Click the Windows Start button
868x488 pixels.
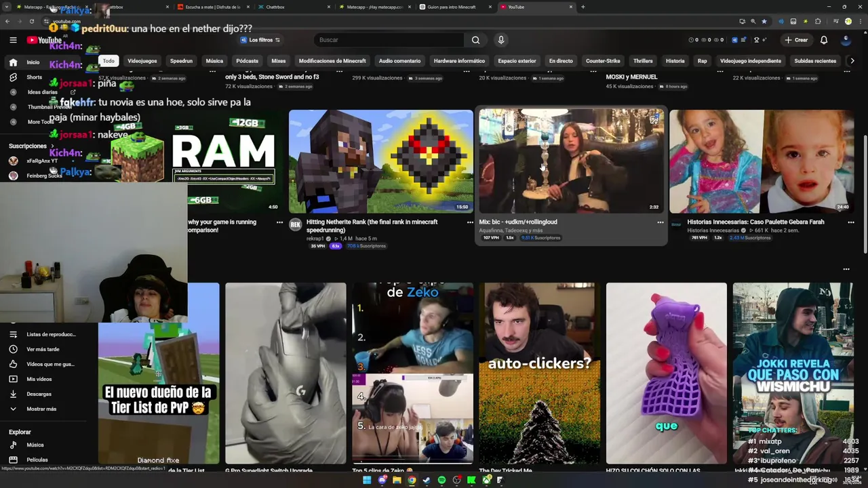point(367,480)
